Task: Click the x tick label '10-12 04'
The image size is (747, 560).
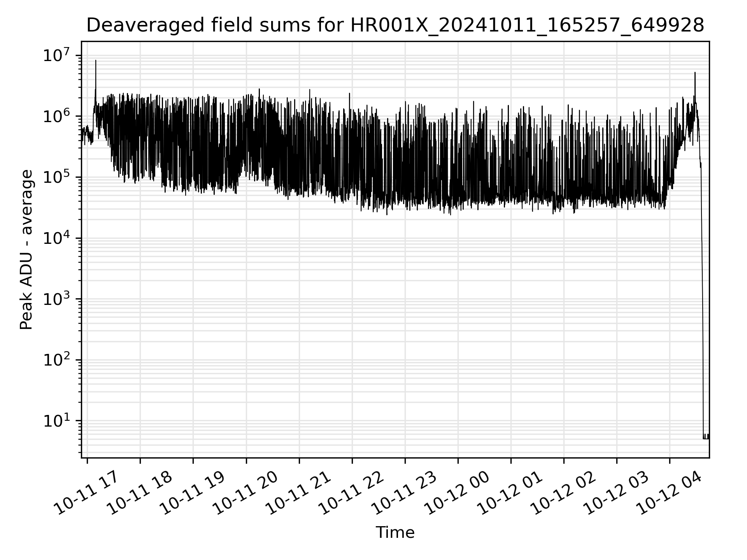Action: (668, 493)
